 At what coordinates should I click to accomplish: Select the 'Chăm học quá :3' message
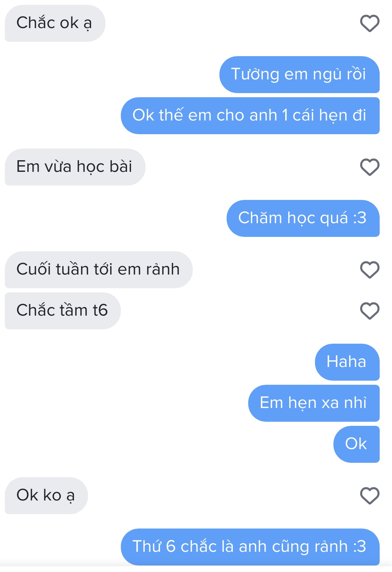[303, 218]
